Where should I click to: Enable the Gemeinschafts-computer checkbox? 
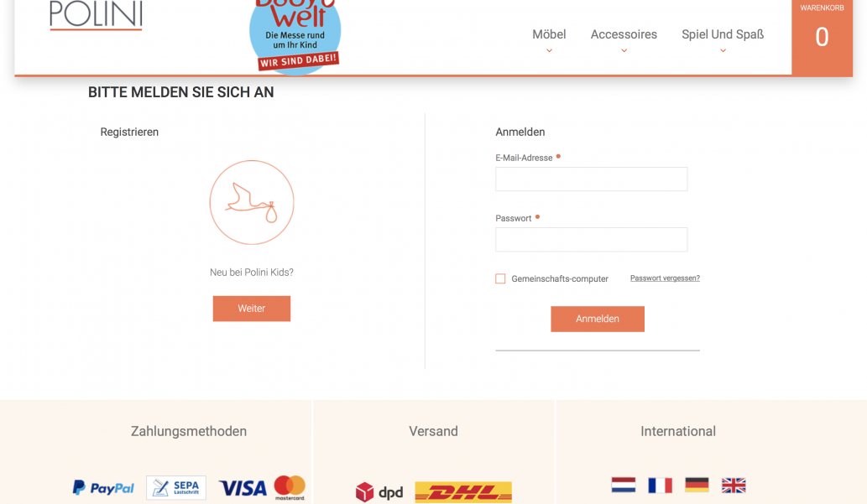click(500, 278)
